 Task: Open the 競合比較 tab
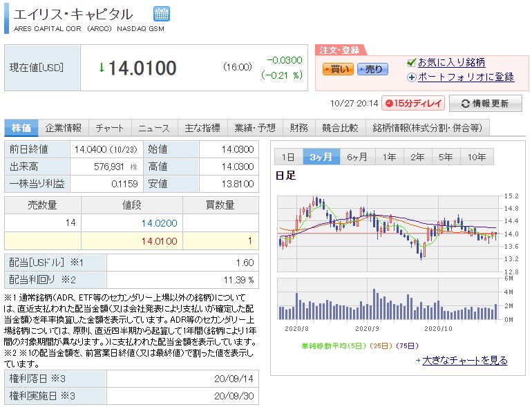(x=341, y=128)
